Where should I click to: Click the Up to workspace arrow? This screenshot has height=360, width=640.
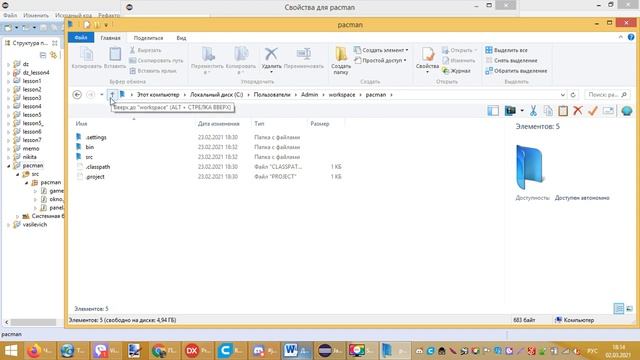click(112, 95)
